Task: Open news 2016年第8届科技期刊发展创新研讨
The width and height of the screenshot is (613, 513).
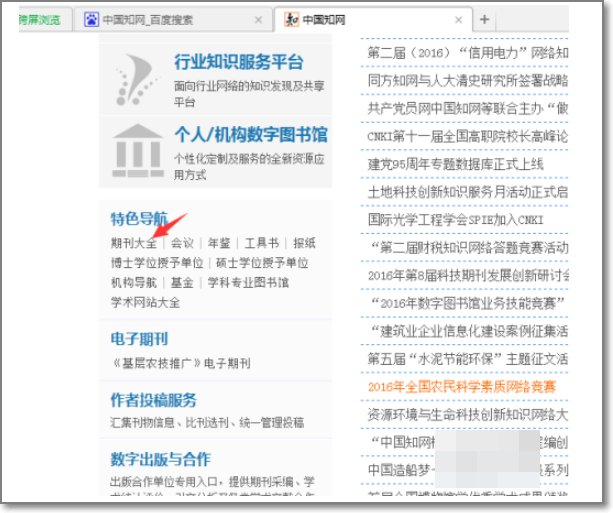Action: click(468, 276)
